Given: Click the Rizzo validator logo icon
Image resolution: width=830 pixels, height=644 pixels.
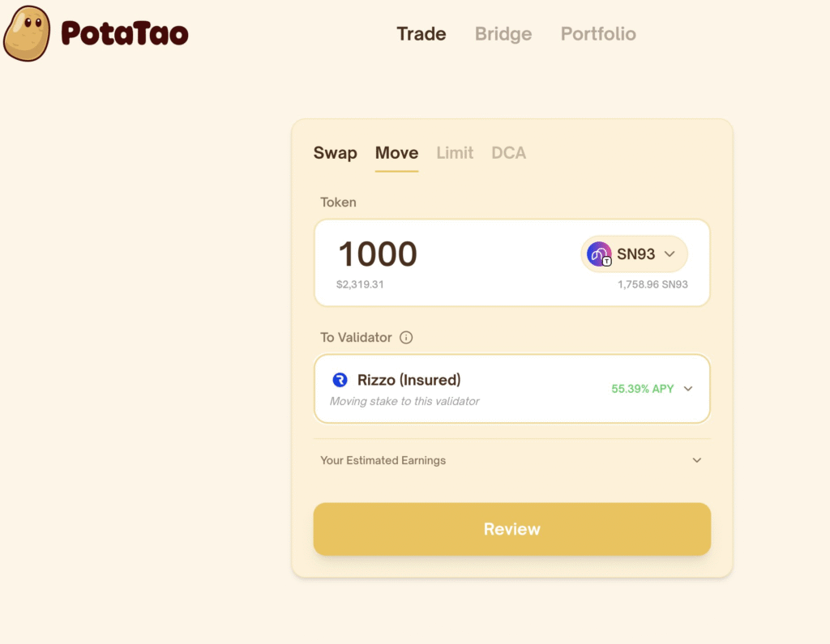Looking at the screenshot, I should click(340, 380).
